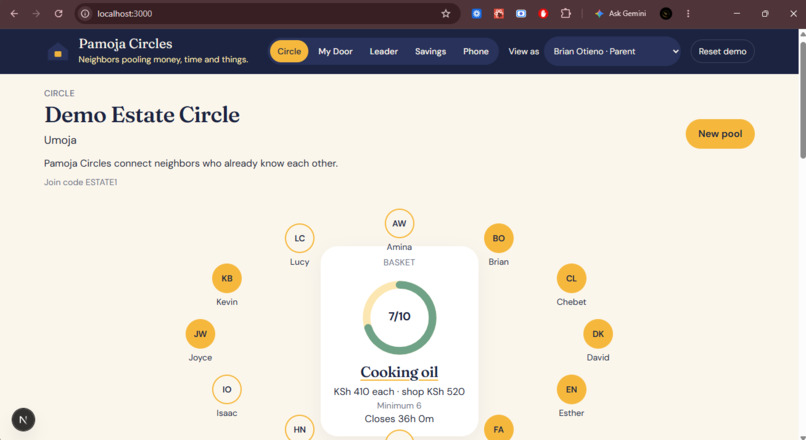
Task: Expand the View as user dropdown
Action: click(x=613, y=51)
